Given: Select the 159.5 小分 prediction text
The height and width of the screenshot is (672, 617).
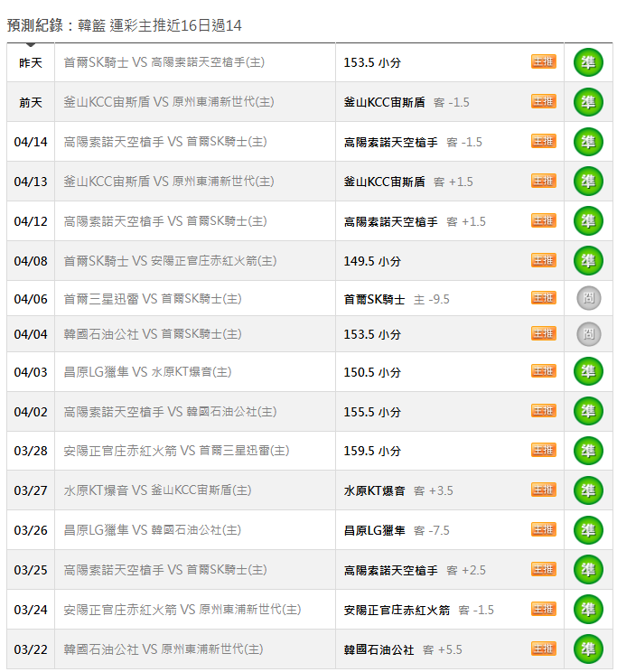Looking at the screenshot, I should pos(372,451).
